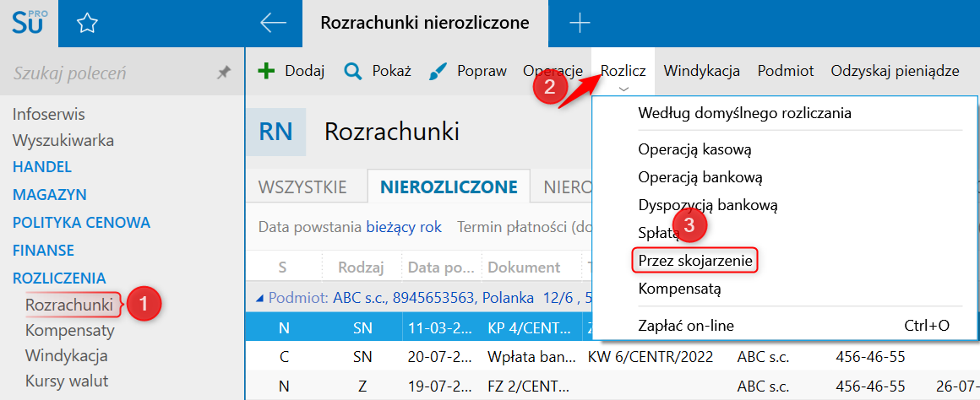Click the star favorites icon
The image size is (980, 400).
coord(87,24)
